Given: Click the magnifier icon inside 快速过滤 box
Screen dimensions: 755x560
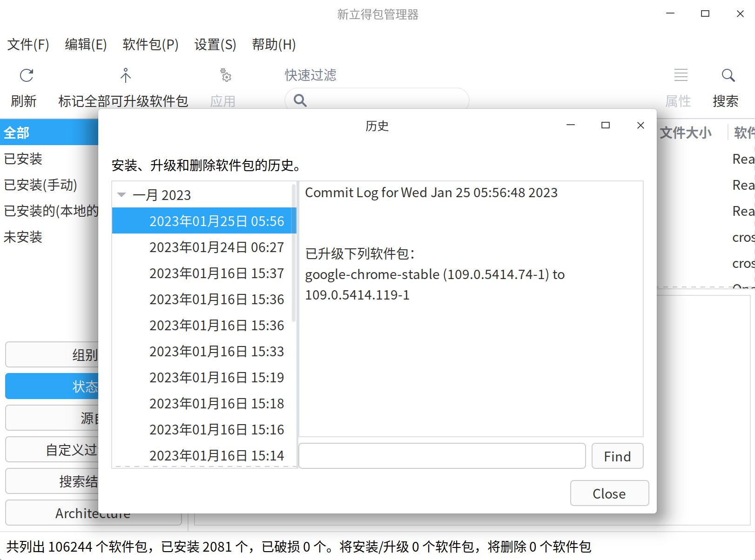Looking at the screenshot, I should pyautogui.click(x=299, y=100).
